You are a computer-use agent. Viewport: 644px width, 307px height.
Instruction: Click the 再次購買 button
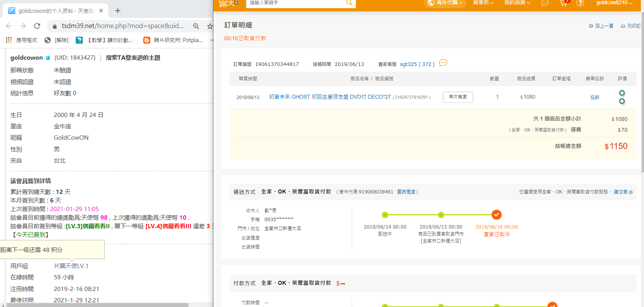[458, 97]
